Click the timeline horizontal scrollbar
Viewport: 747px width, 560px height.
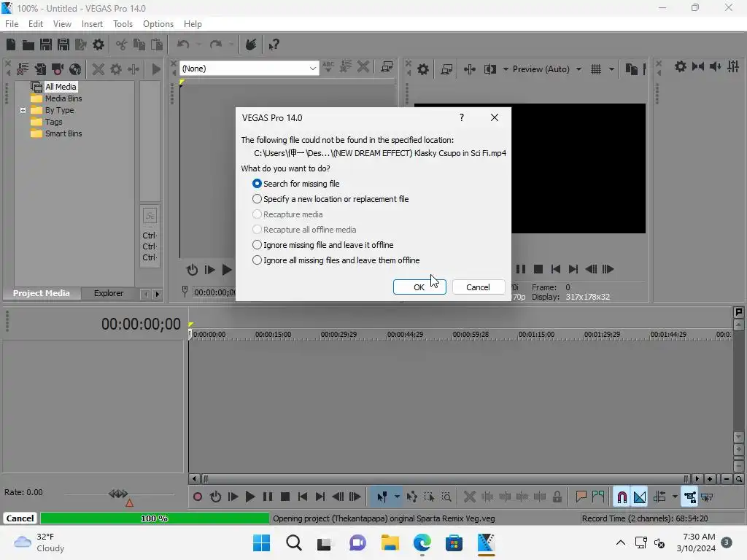pos(446,478)
